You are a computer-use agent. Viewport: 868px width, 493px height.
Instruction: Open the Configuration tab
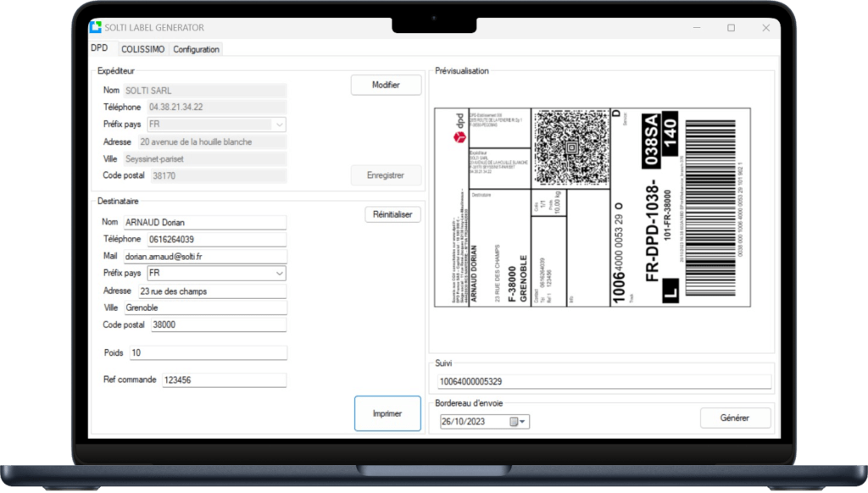(x=196, y=49)
